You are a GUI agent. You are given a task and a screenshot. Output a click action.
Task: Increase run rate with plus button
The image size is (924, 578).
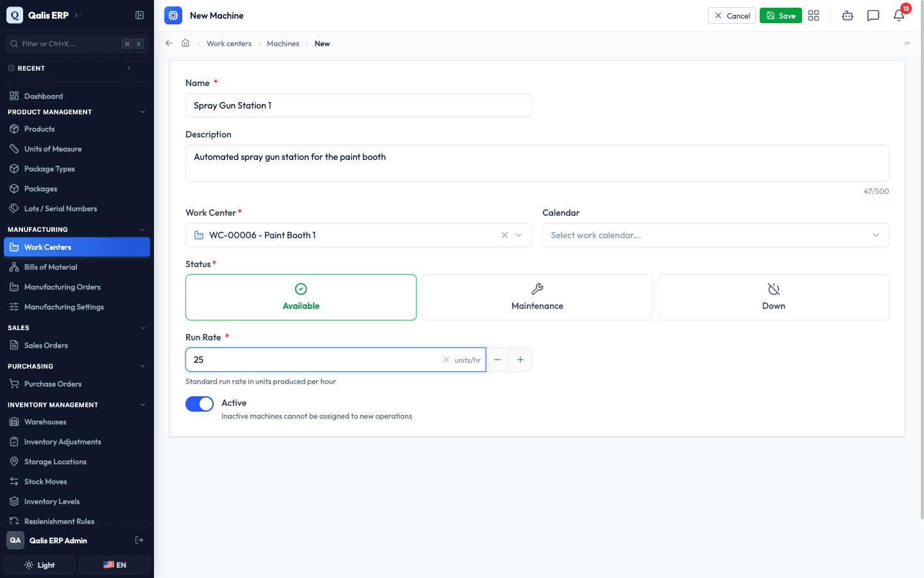pos(520,360)
